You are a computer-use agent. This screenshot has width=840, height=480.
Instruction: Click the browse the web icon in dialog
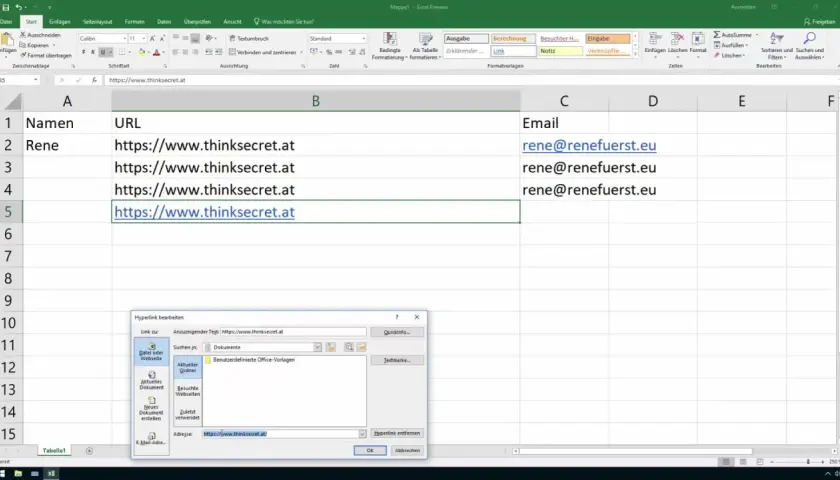[349, 347]
